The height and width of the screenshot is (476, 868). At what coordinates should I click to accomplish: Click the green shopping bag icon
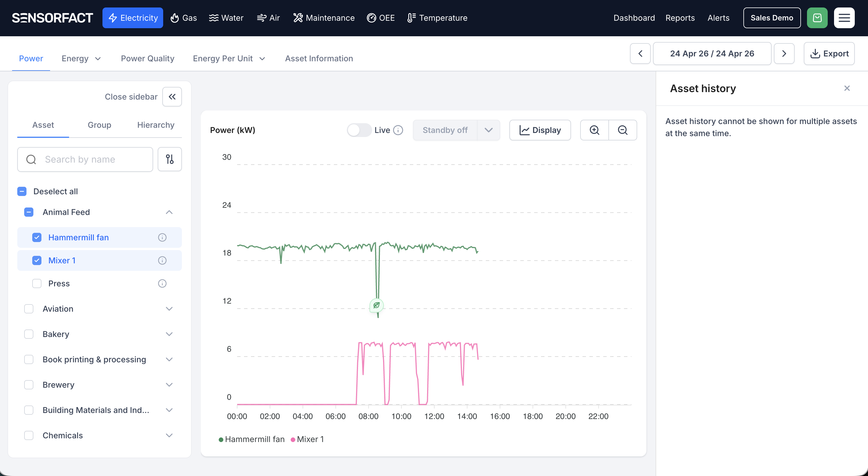coord(817,18)
